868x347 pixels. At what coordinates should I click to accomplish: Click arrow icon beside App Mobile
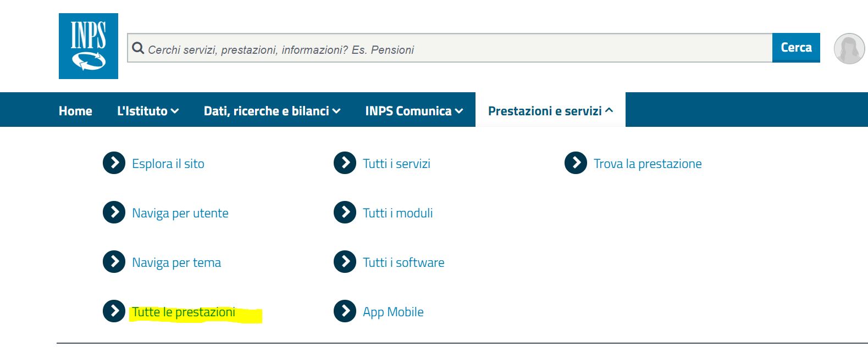[345, 311]
